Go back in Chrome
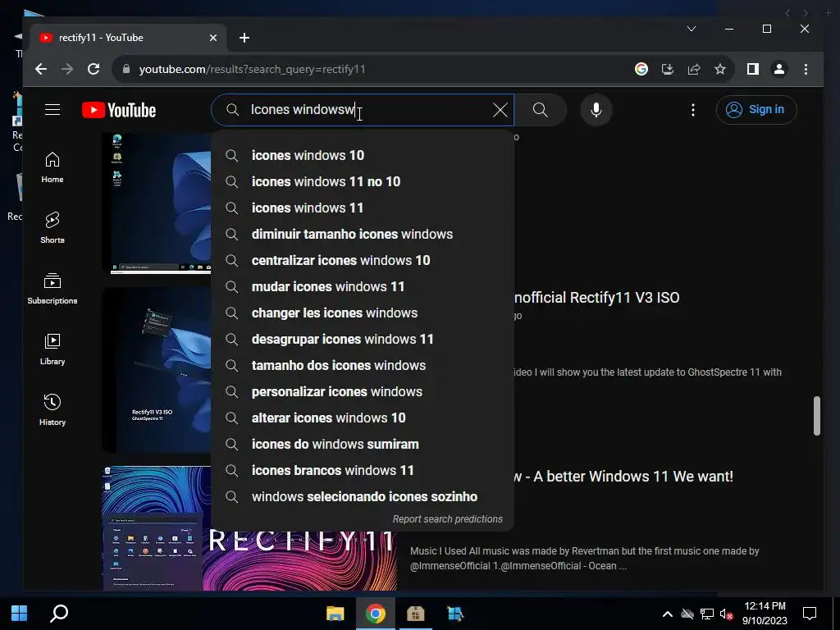This screenshot has height=630, width=840. click(41, 69)
